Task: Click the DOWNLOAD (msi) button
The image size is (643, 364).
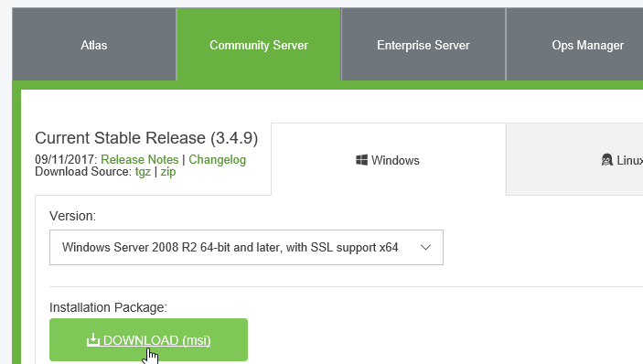Action: 148,340
